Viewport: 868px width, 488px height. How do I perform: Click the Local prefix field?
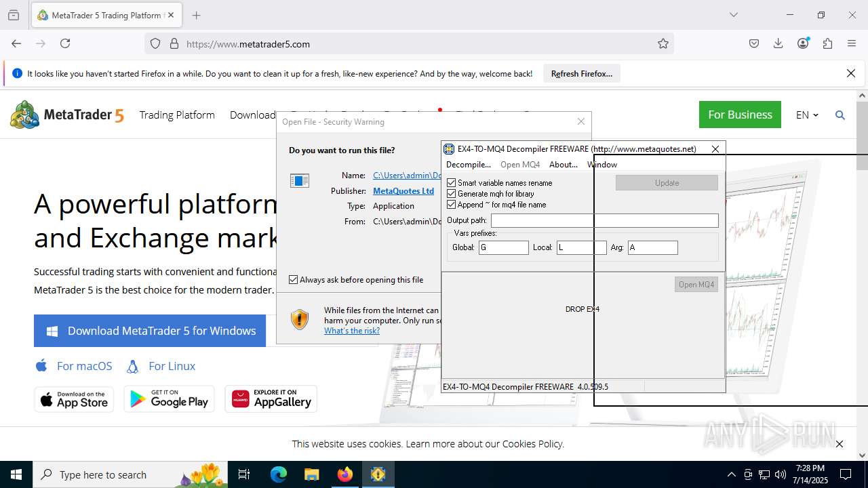click(582, 247)
